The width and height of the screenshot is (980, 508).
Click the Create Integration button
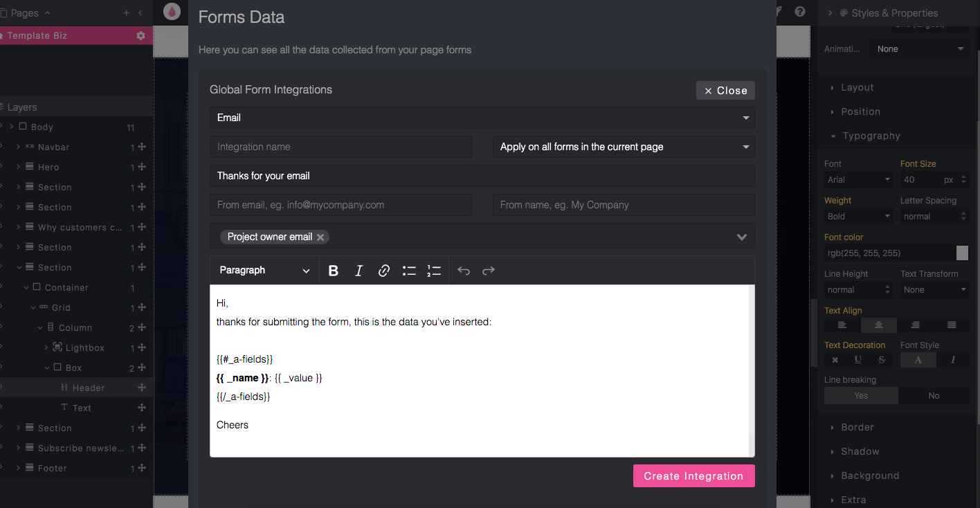click(693, 476)
